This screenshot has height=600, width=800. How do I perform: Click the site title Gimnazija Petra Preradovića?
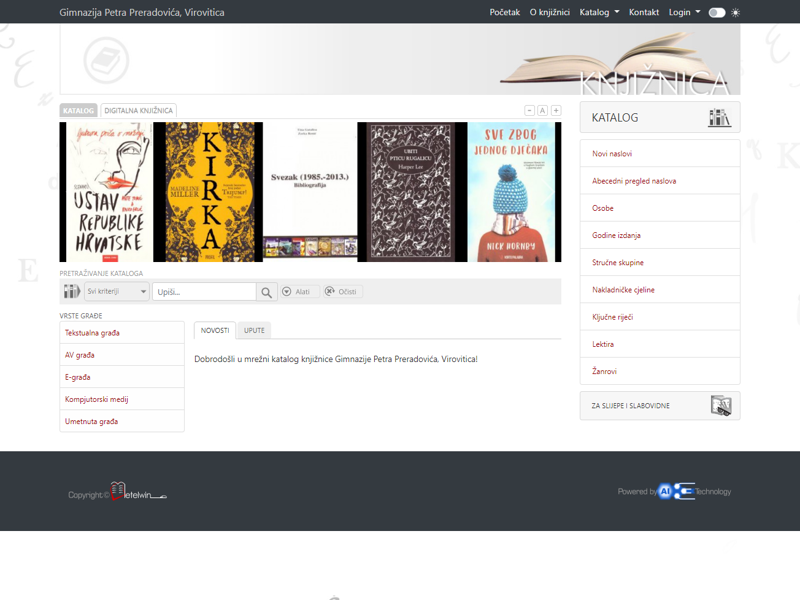141,12
